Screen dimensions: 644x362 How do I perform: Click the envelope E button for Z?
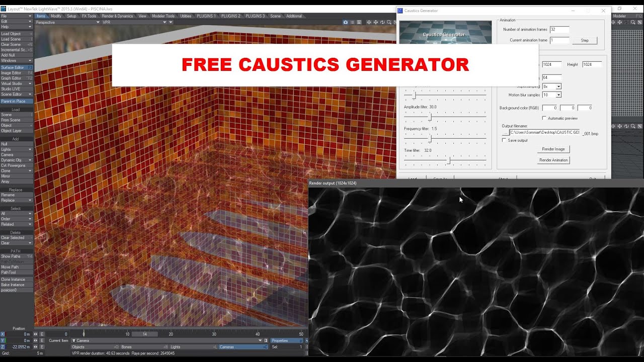(x=42, y=347)
